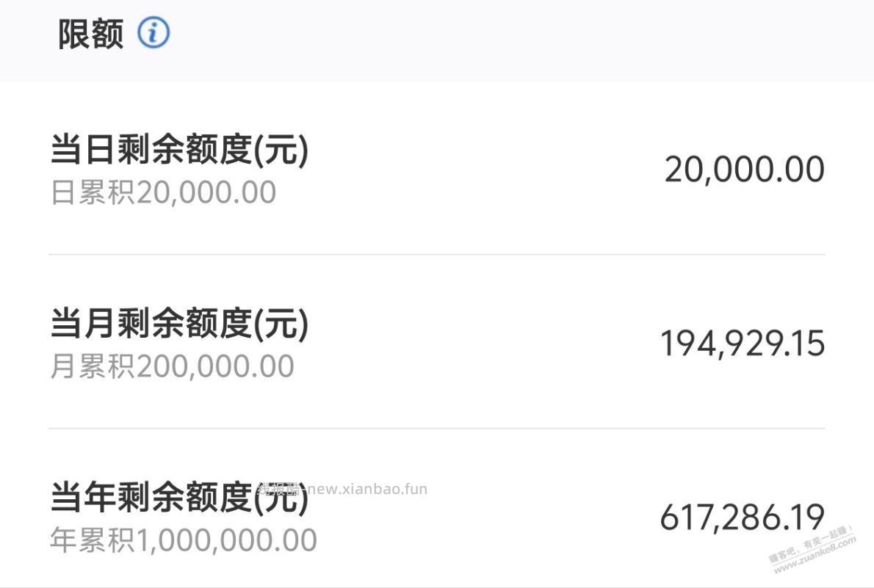Tap the divider under the daily limit row
Screen dimensions: 874x588
(437, 254)
